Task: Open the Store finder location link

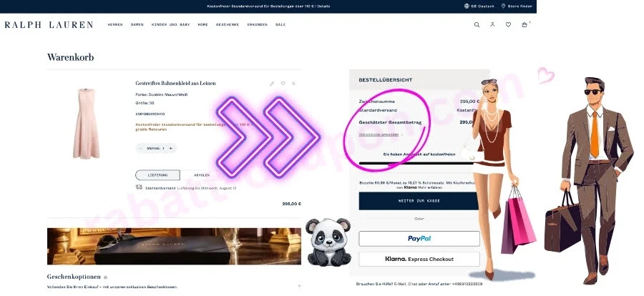Action: [517, 6]
